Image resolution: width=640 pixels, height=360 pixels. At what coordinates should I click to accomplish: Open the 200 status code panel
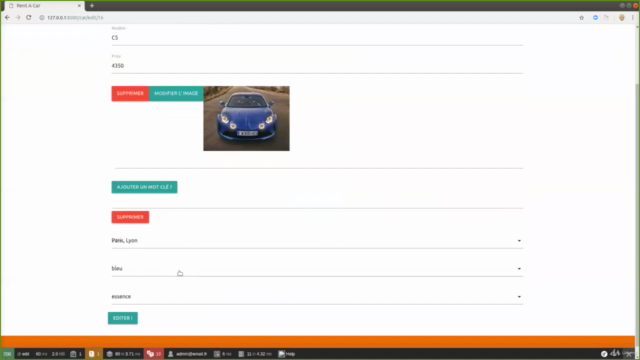coord(7,354)
